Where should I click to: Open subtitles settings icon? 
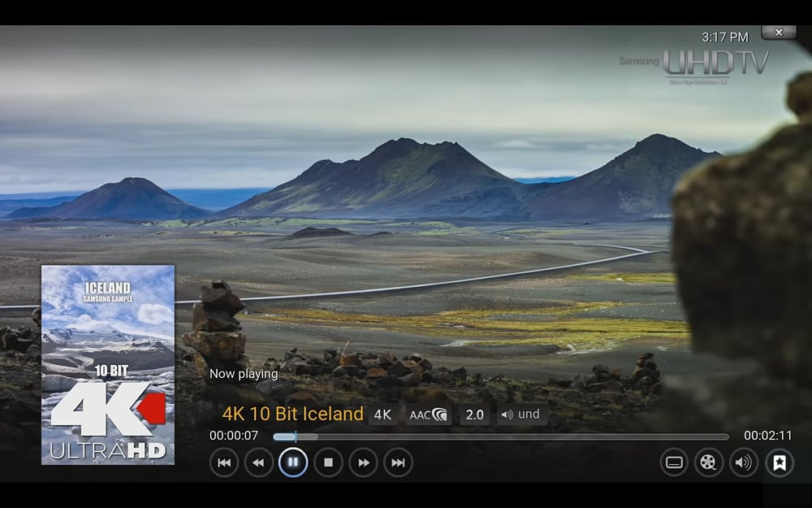[674, 462]
